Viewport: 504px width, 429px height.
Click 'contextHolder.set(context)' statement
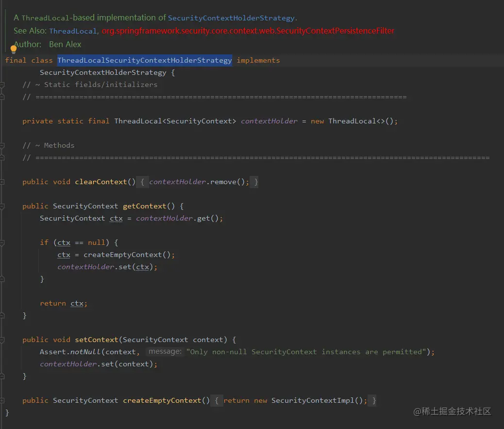[x=99, y=364]
